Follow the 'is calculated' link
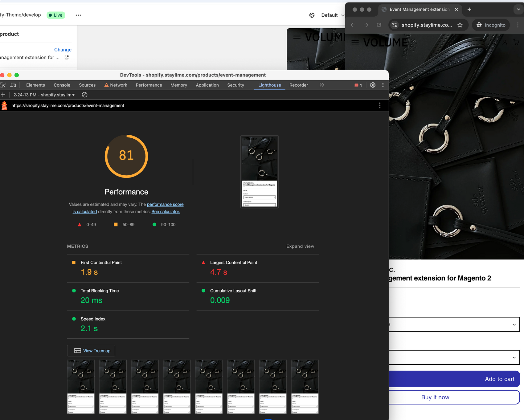The width and height of the screenshot is (524, 420). tap(85, 212)
